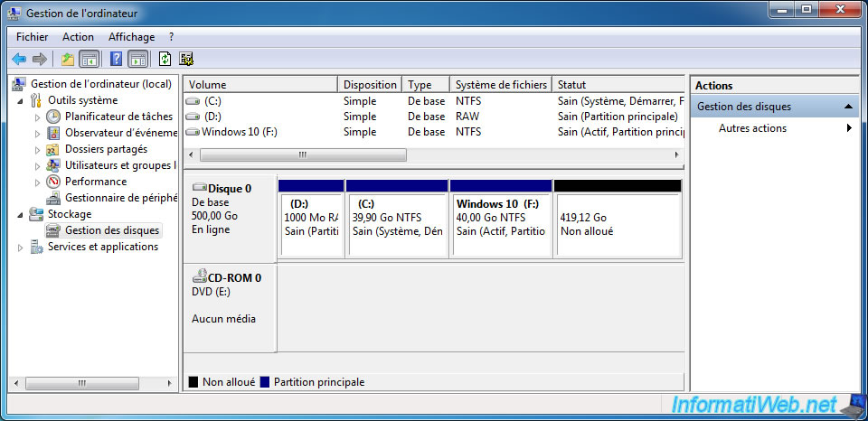Viewport: 868px width, 421px height.
Task: Expand the Services et applications node
Action: point(22,247)
